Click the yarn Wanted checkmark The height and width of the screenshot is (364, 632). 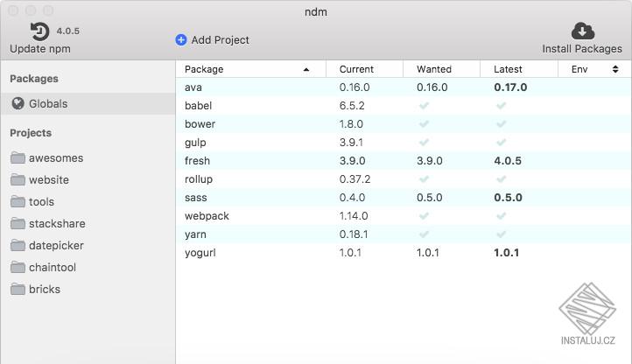coord(425,234)
